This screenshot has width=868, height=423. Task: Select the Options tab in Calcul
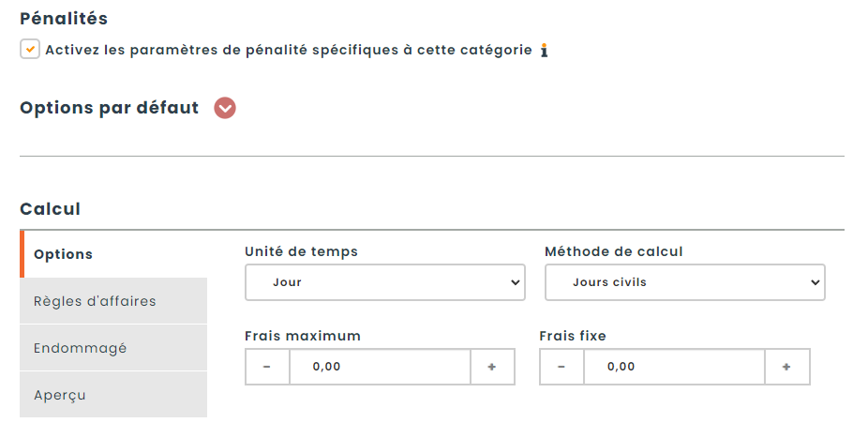[64, 254]
